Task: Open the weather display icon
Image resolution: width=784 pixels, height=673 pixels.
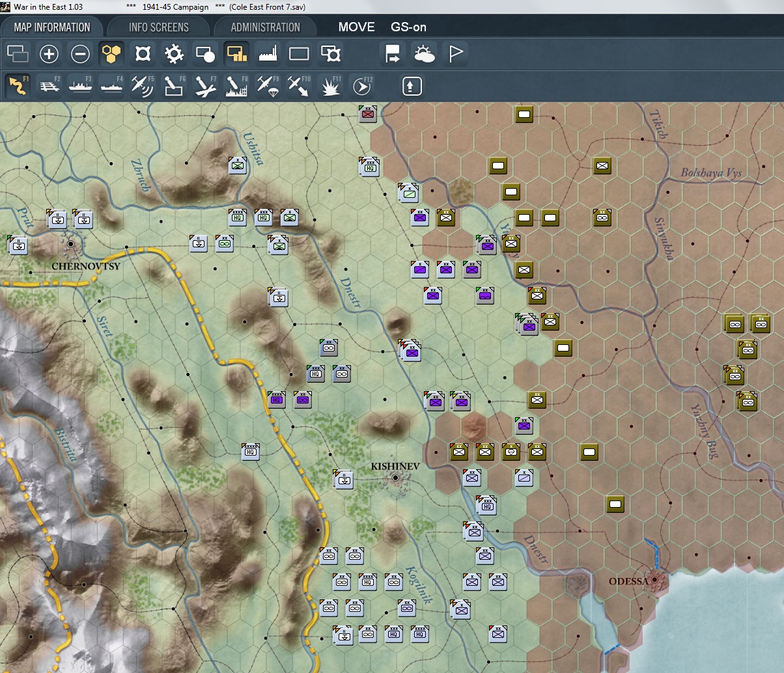Action: (x=425, y=54)
